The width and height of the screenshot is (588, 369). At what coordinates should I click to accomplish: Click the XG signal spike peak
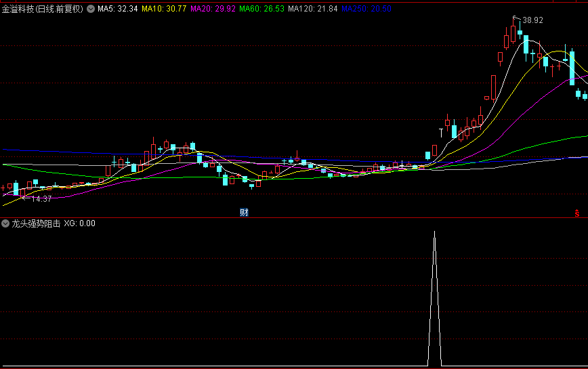coord(435,233)
